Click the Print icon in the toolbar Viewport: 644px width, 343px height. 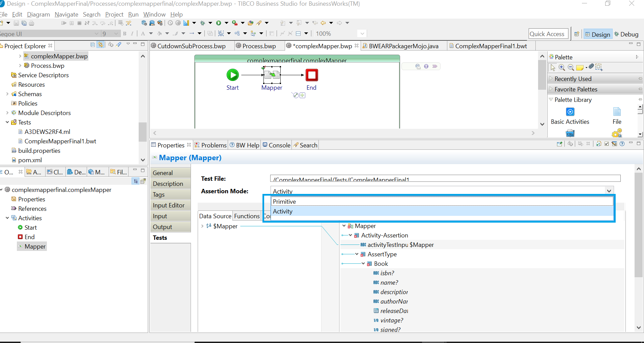tap(31, 23)
